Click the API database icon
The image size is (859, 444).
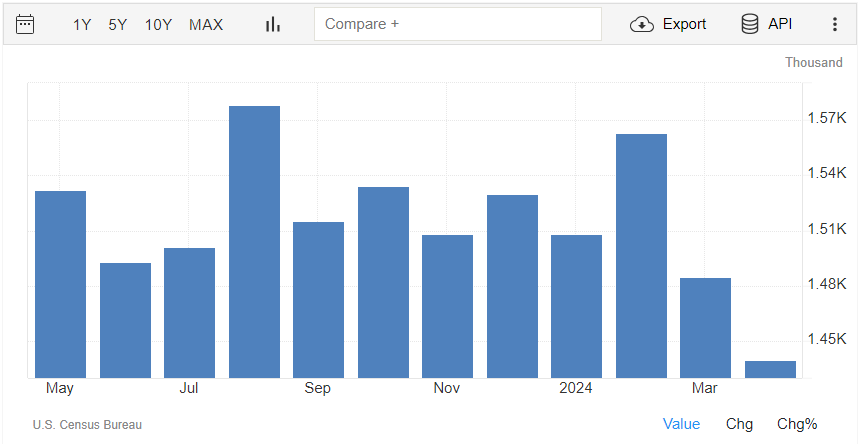click(749, 24)
